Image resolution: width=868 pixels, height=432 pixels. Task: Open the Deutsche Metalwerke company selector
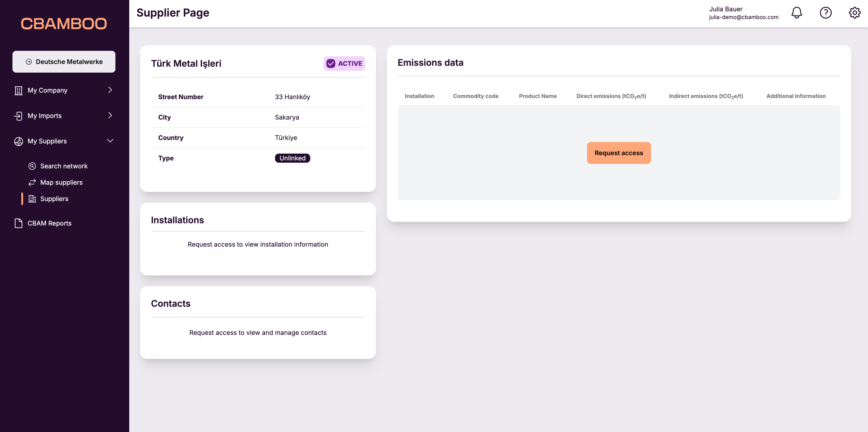pyautogui.click(x=64, y=61)
